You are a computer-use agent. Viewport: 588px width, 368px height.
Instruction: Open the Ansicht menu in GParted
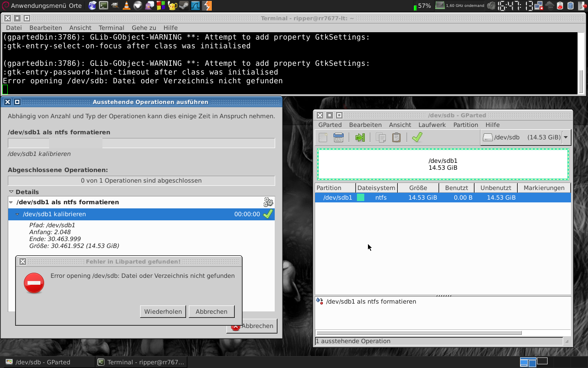click(x=400, y=125)
